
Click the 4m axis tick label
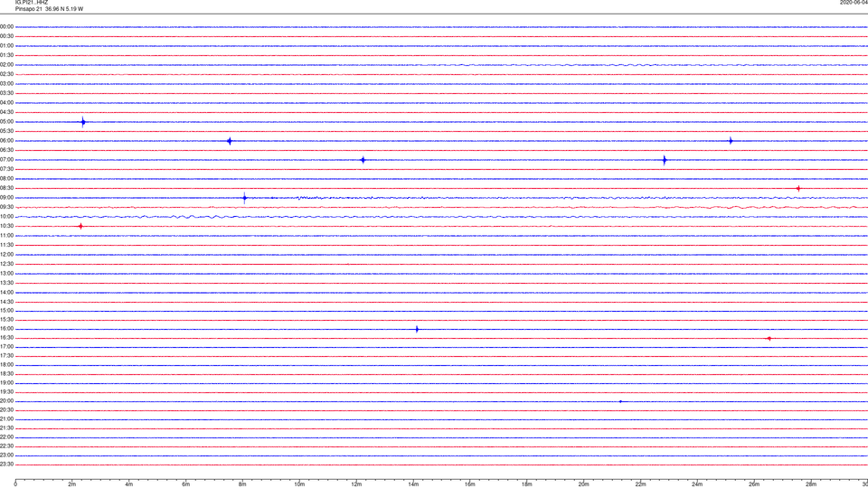tap(129, 484)
